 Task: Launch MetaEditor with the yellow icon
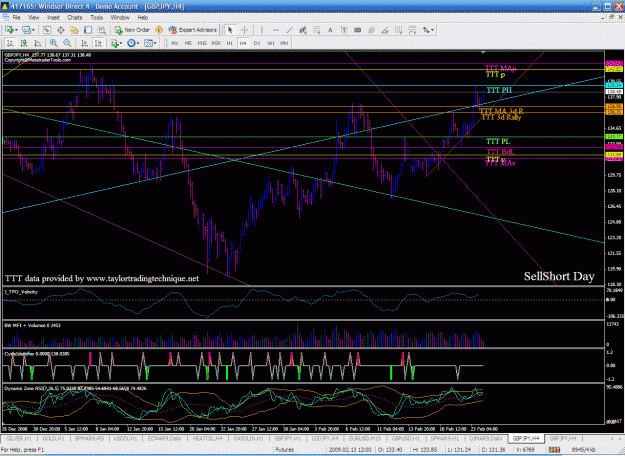[x=159, y=30]
